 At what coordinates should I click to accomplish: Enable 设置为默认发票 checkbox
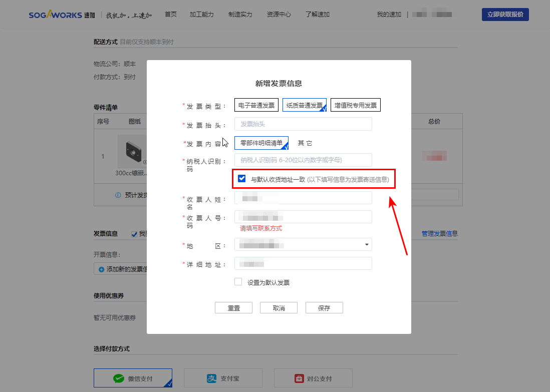(238, 282)
